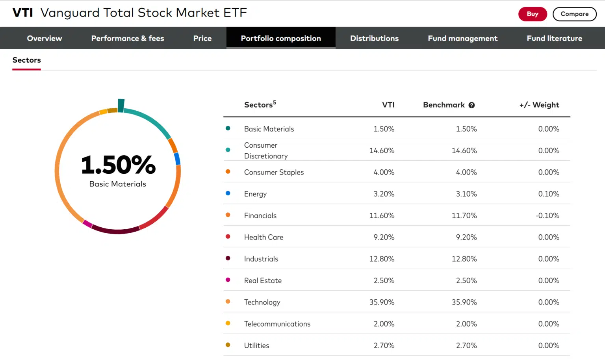This screenshot has width=605, height=364.
Task: Click the raised teal Basic Materials donut segment
Action: (121, 105)
